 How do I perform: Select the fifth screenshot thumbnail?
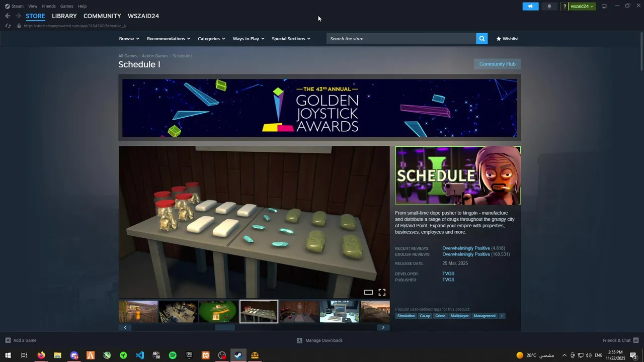(x=299, y=312)
